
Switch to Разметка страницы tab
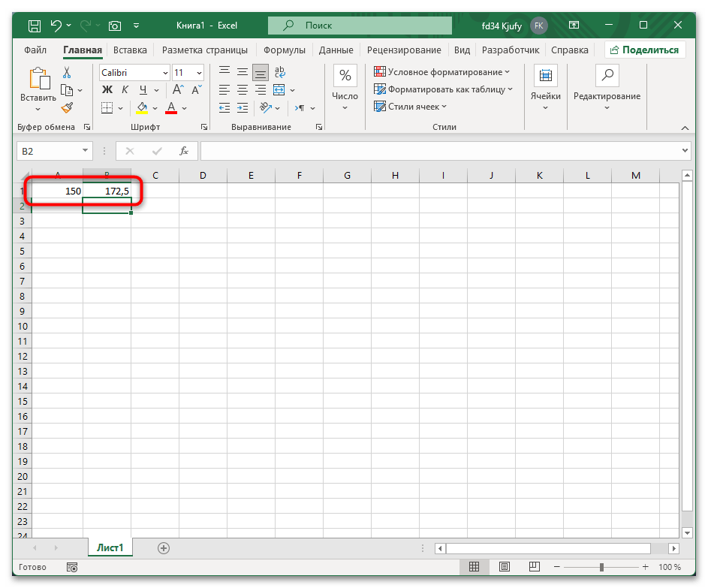(x=204, y=50)
